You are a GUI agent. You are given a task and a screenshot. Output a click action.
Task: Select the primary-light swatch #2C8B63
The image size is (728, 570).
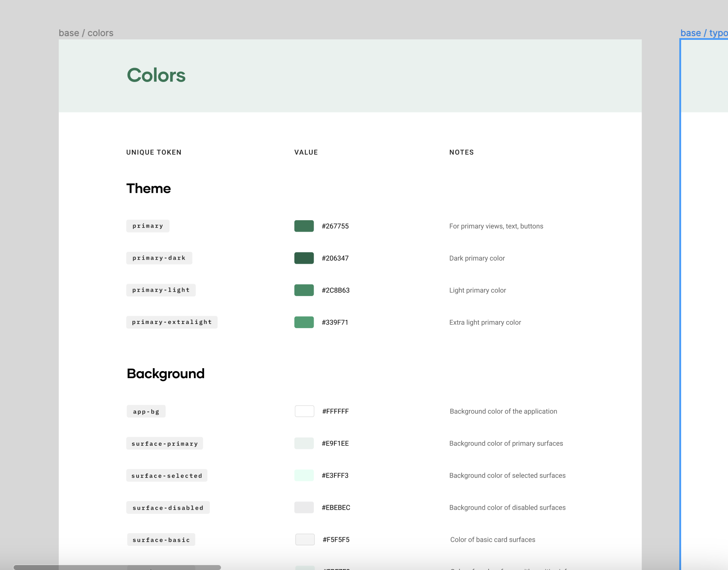click(304, 290)
